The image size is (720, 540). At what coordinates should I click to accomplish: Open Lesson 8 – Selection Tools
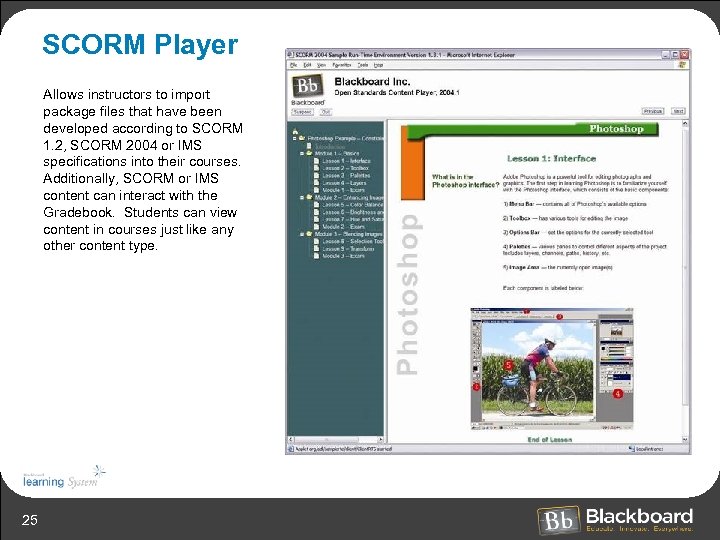click(353, 241)
